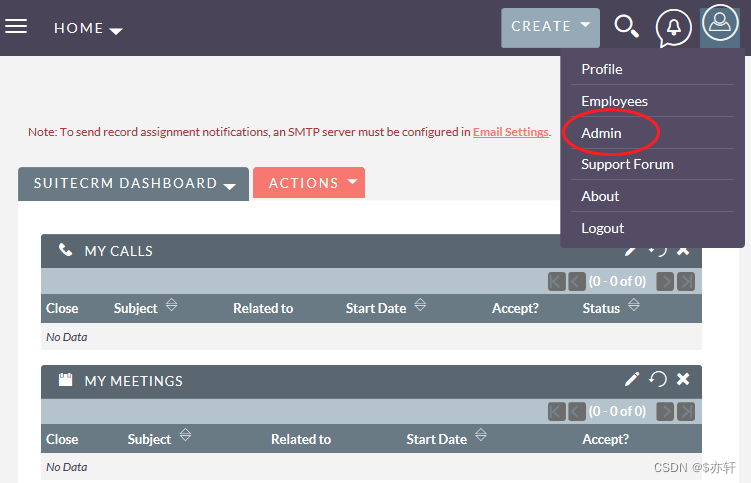Go to first page in My Calls

coord(557,281)
